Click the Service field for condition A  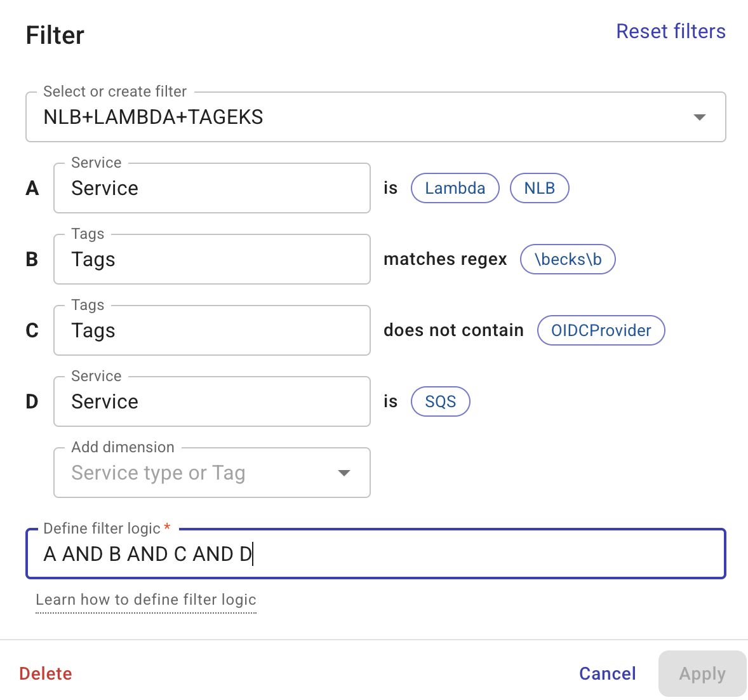pos(211,188)
